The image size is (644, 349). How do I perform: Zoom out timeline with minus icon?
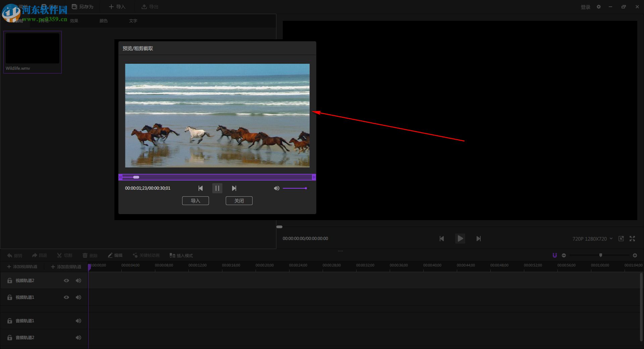(564, 255)
